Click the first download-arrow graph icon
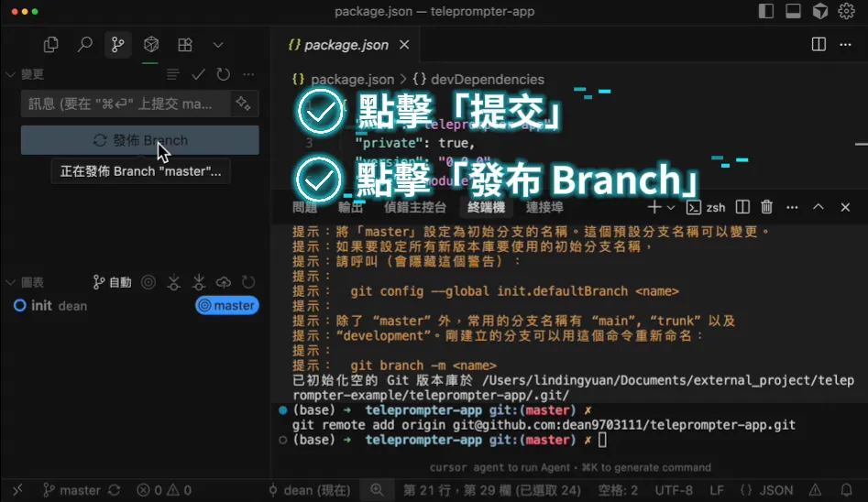The image size is (868, 502). click(174, 282)
